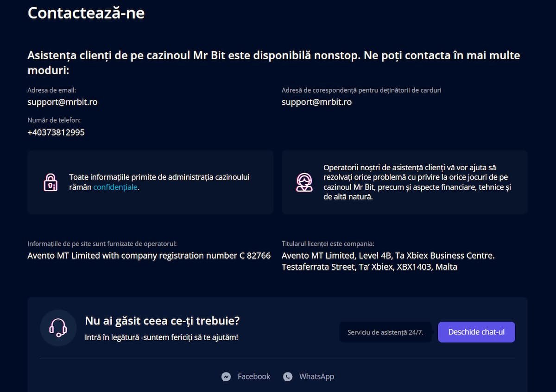Click the "Nu ai găsit ceea ce-ți trebuie?" heading
Viewport: 556px width, 392px height.
click(162, 321)
